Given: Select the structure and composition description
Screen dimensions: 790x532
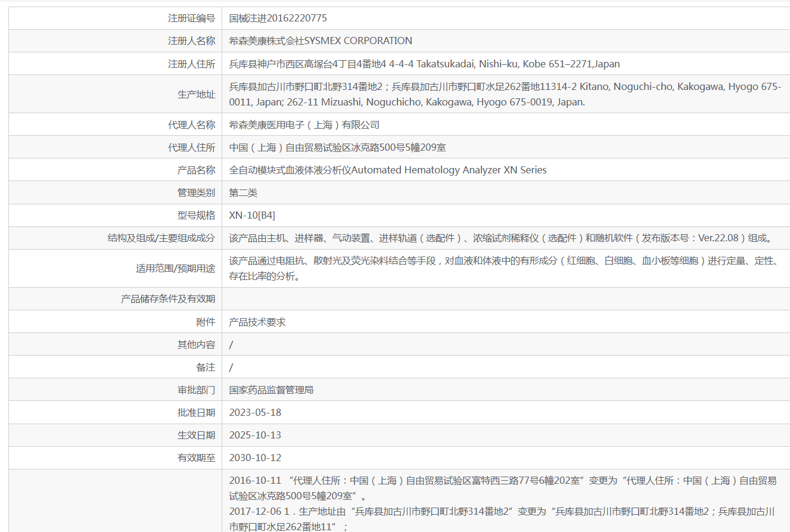Looking at the screenshot, I should coord(502,238).
